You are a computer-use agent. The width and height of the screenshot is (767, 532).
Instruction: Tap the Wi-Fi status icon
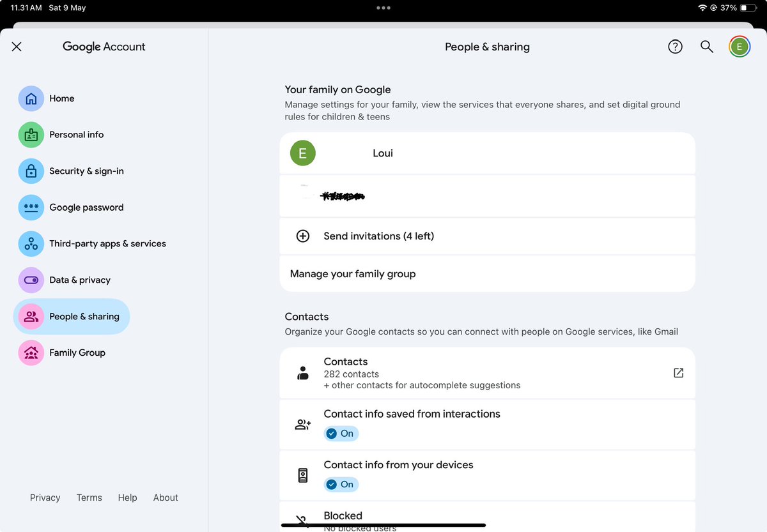pos(703,8)
